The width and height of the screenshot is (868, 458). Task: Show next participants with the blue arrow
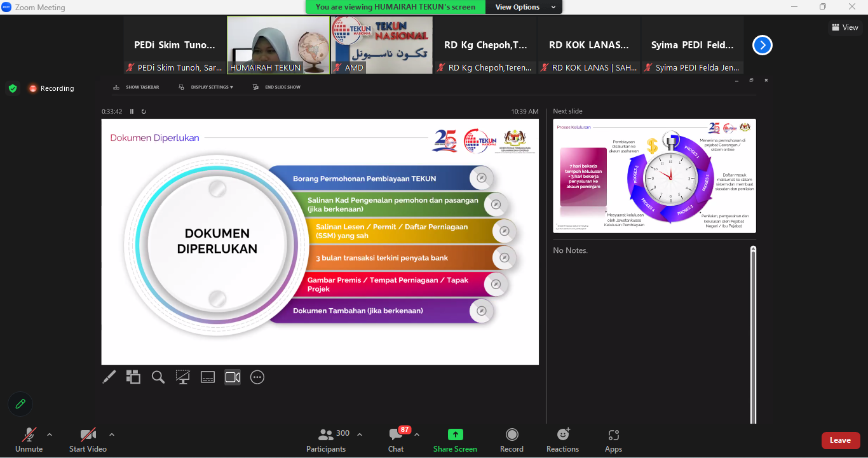coord(763,45)
